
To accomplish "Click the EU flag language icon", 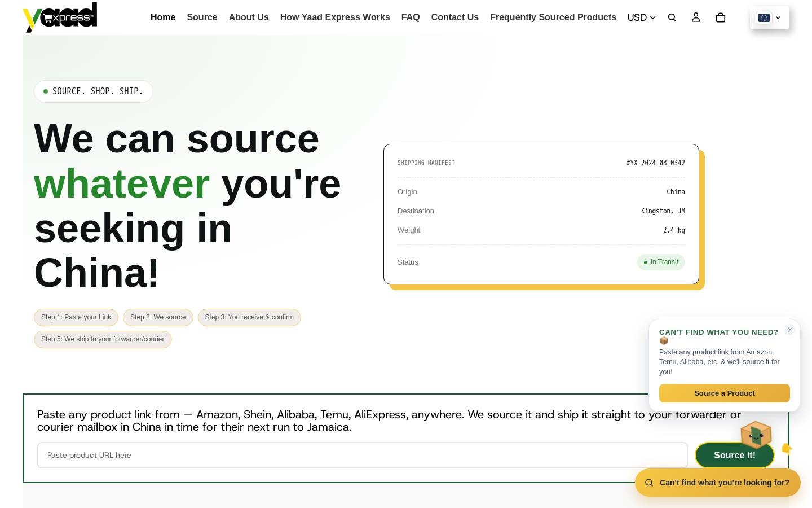I will pyautogui.click(x=764, y=17).
